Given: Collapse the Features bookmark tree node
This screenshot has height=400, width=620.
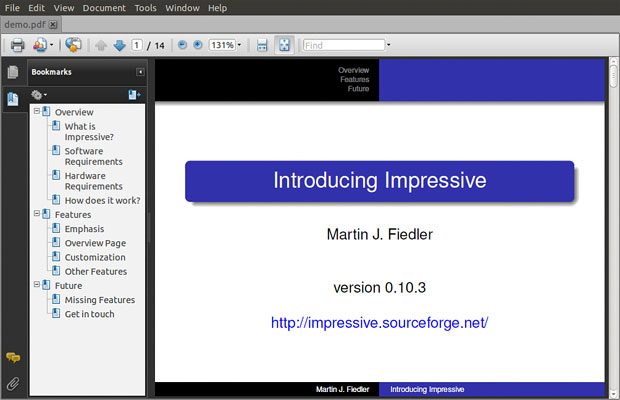Looking at the screenshot, I should 37,213.
